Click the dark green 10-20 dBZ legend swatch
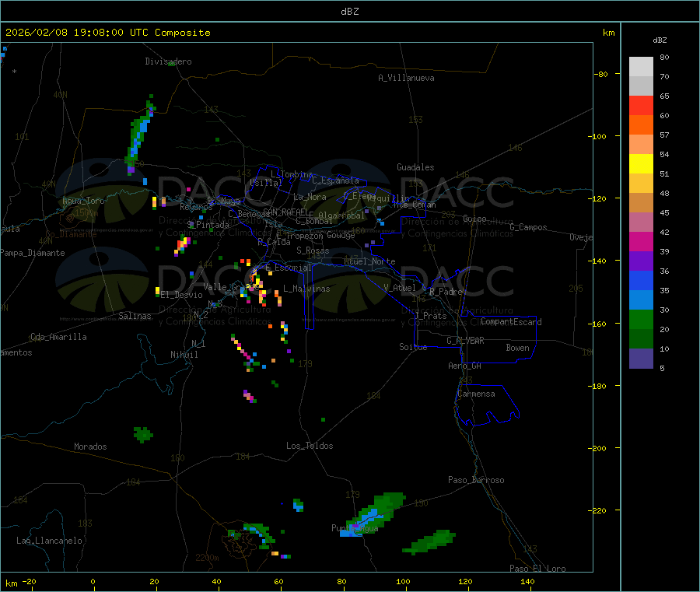This screenshot has height=592, width=700. pyautogui.click(x=641, y=339)
